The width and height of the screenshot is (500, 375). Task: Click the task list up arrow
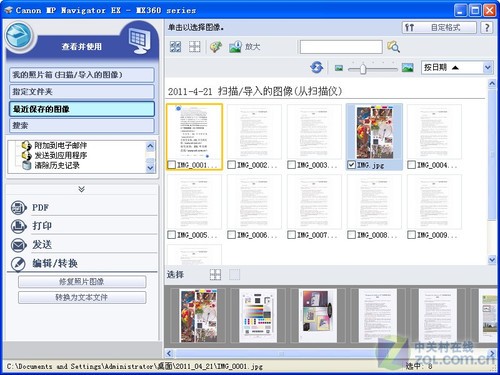[x=150, y=146]
